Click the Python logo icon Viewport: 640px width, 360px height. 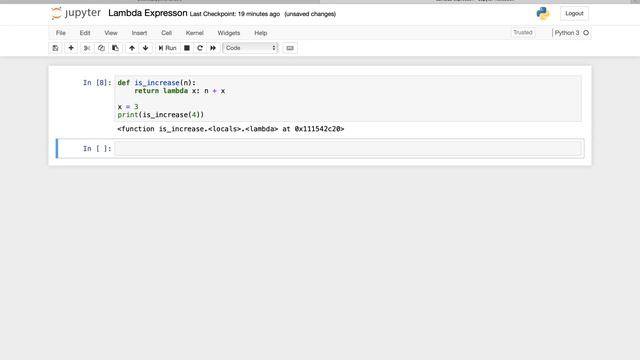[x=542, y=13]
